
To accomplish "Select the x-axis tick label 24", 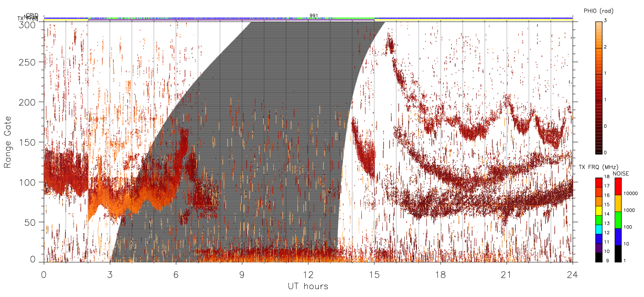I will (573, 274).
